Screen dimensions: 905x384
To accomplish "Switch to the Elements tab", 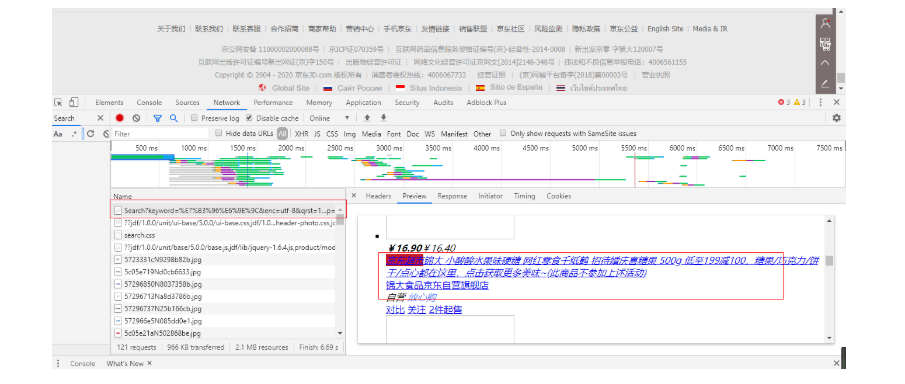I will point(109,102).
